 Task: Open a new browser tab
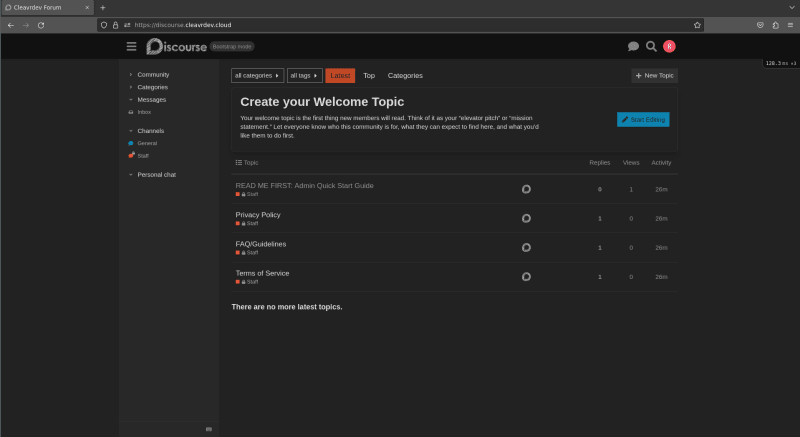[x=103, y=8]
